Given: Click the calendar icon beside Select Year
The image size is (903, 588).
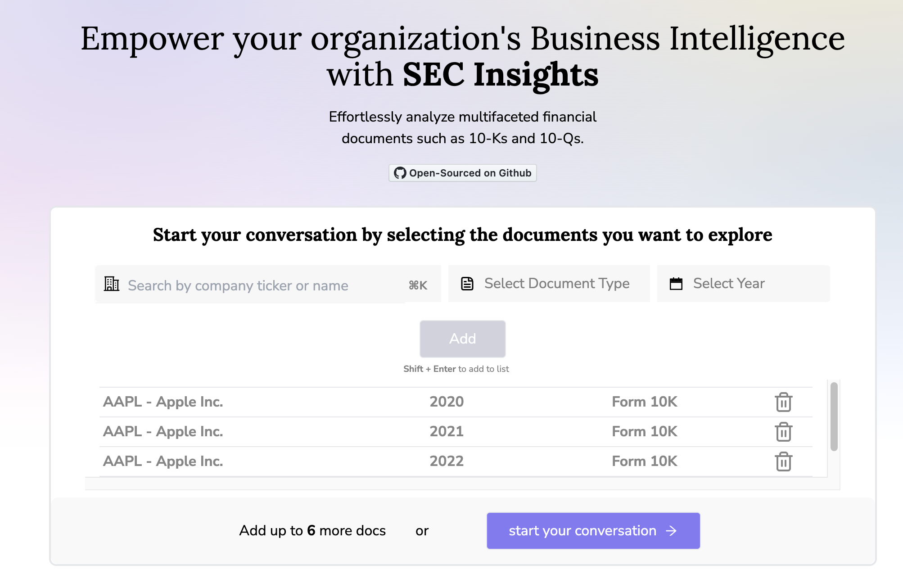Looking at the screenshot, I should [676, 284].
